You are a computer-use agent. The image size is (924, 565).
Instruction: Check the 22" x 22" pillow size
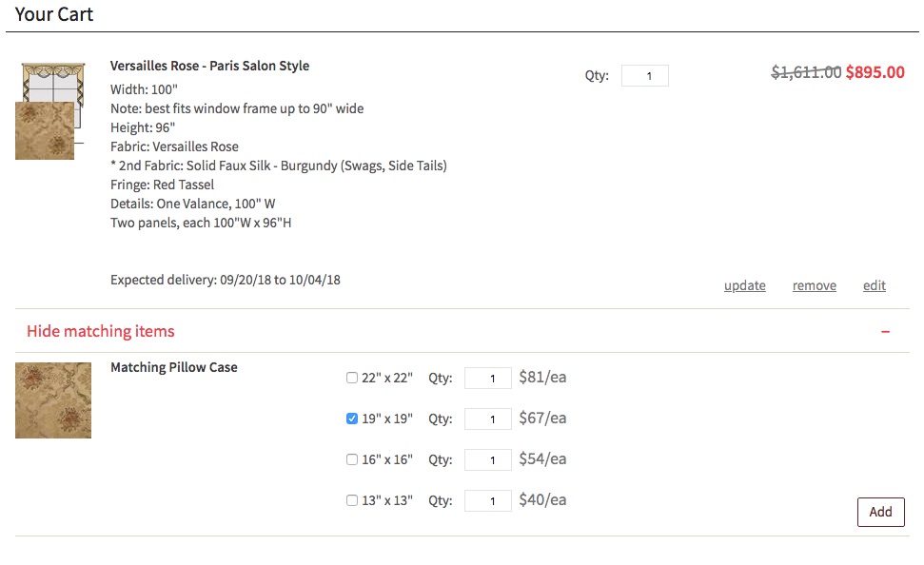tap(352, 378)
